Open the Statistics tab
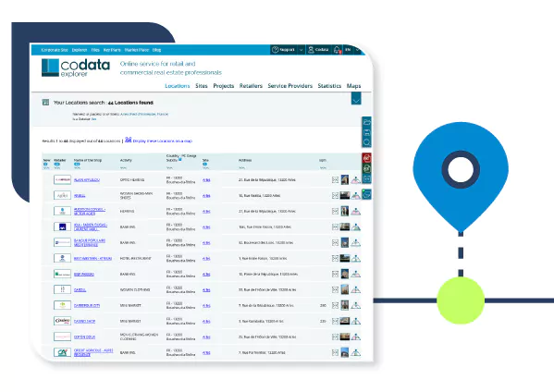Viewport: 554px width, 392px height. (329, 86)
